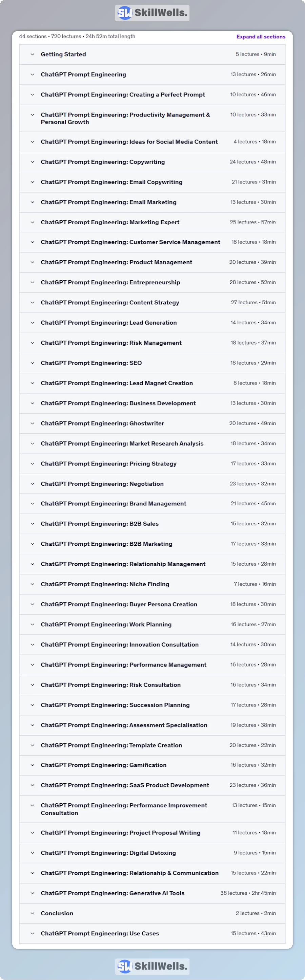Select the '7 lectures • 16min' text

coord(255,584)
